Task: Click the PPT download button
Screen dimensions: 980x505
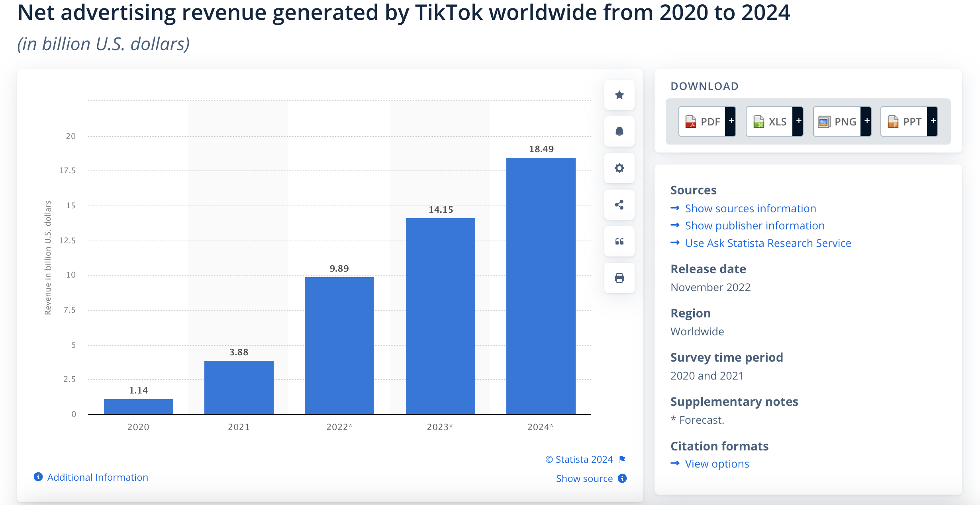Action: 904,121
